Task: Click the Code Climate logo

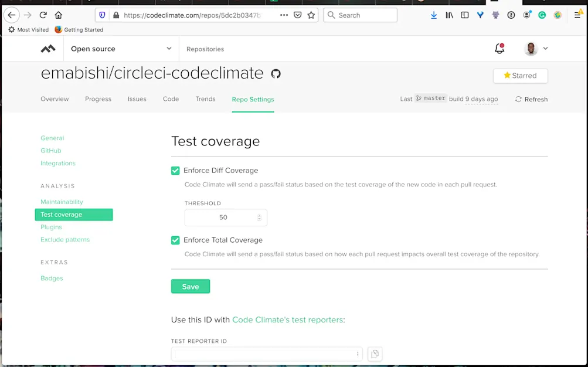Action: [x=48, y=49]
